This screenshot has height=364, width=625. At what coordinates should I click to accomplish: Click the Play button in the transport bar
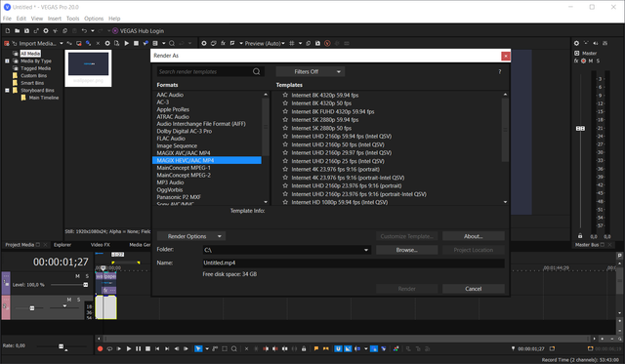pos(129,348)
